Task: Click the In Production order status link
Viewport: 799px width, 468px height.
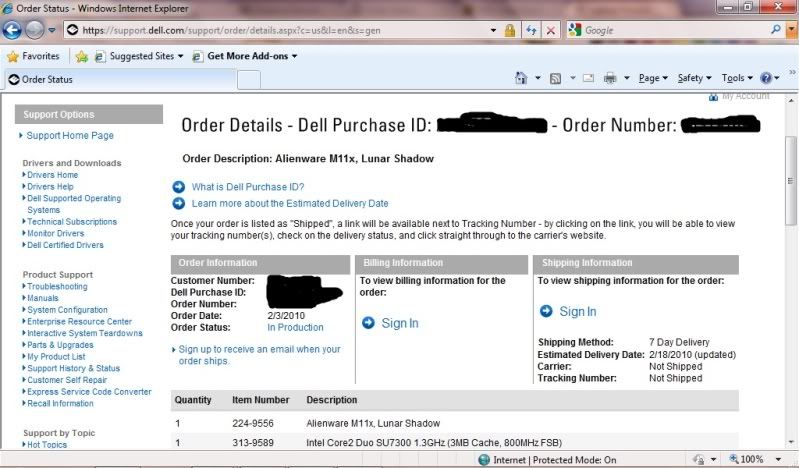Action: pyautogui.click(x=295, y=327)
